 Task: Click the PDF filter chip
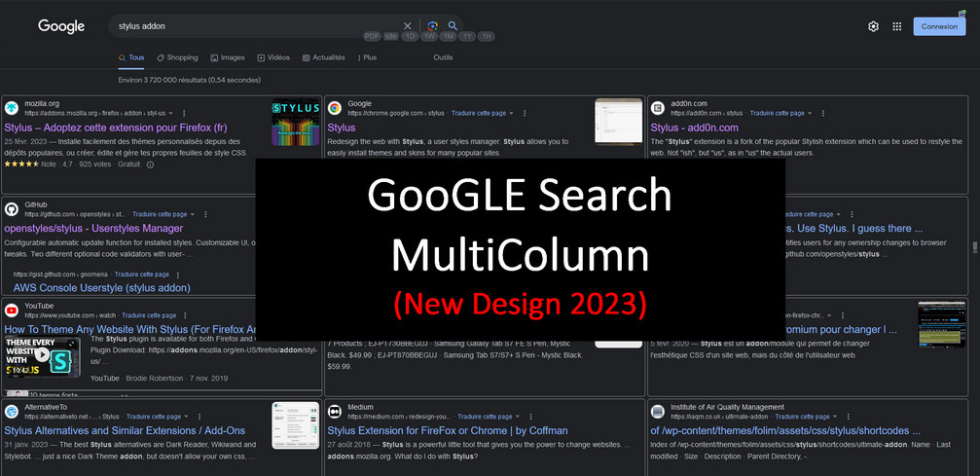pyautogui.click(x=372, y=36)
